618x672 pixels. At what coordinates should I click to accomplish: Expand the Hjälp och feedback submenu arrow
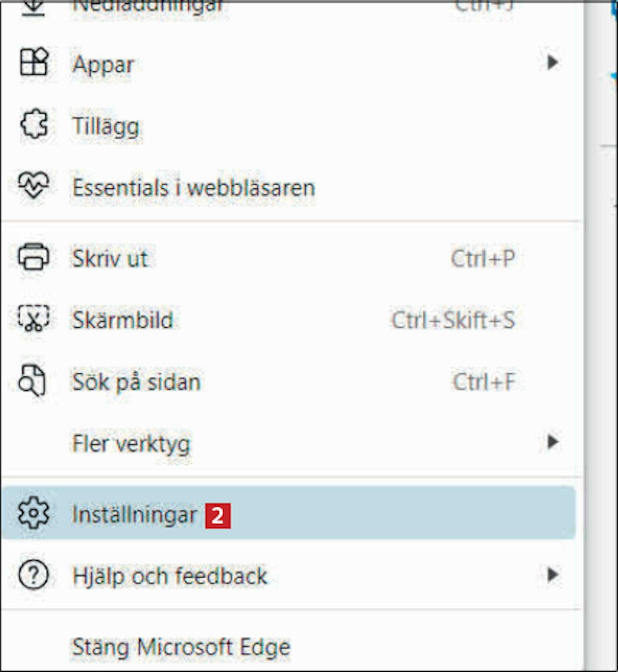552,575
